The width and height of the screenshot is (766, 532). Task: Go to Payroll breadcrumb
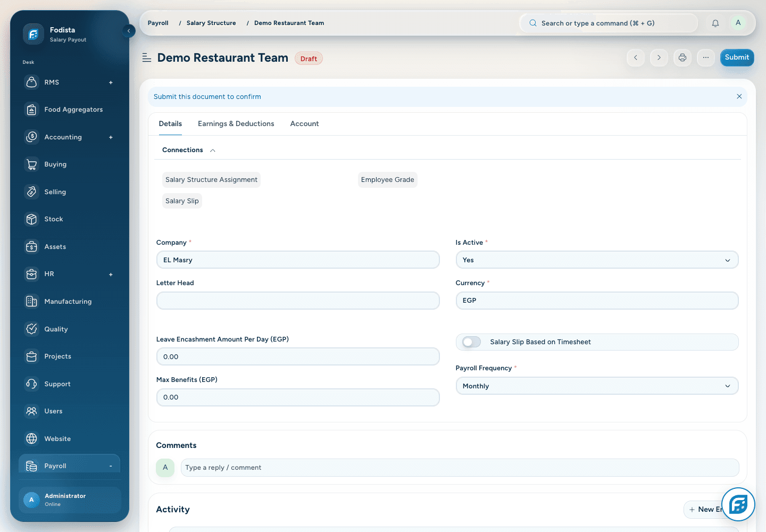pos(158,23)
